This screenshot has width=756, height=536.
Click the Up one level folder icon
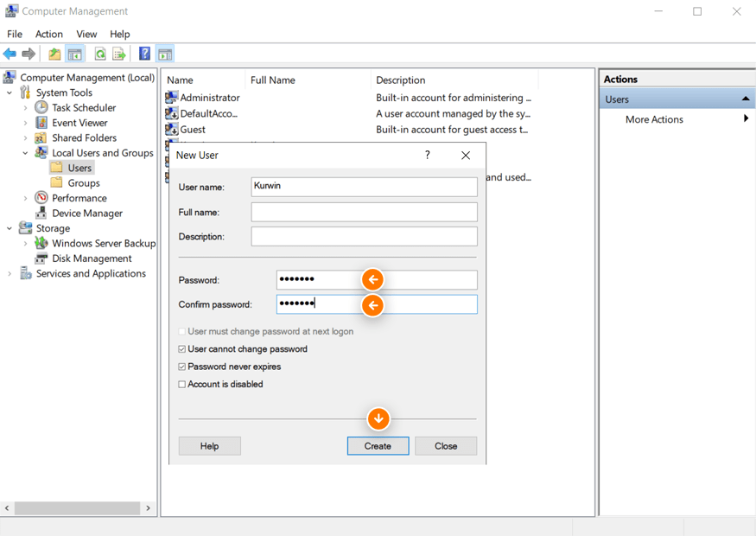click(x=54, y=53)
